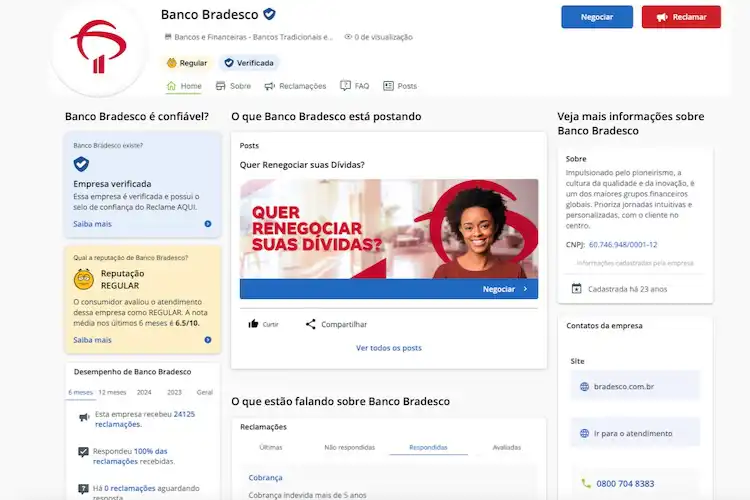Open the Sobre tab

[233, 86]
